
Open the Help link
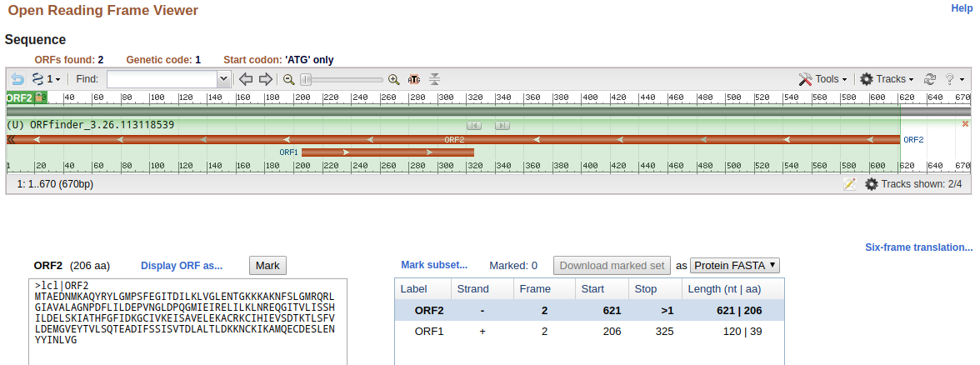tap(962, 8)
